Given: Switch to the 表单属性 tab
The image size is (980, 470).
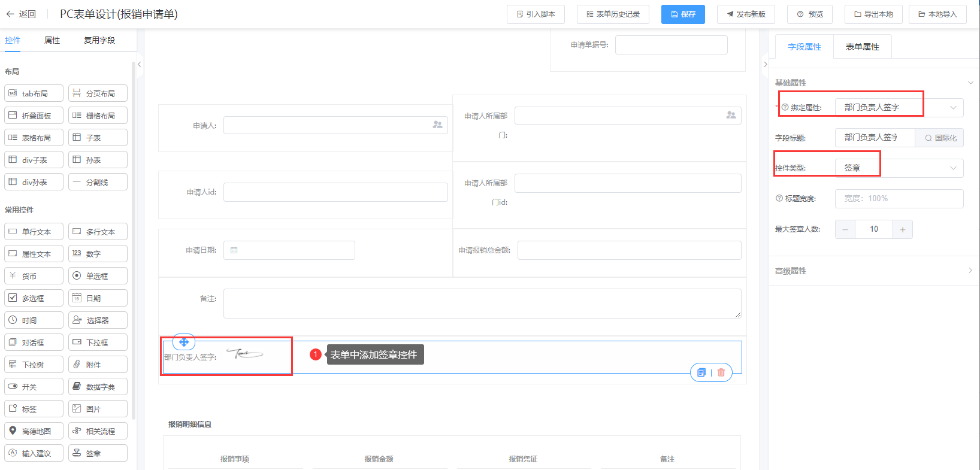Looking at the screenshot, I should coord(862,47).
